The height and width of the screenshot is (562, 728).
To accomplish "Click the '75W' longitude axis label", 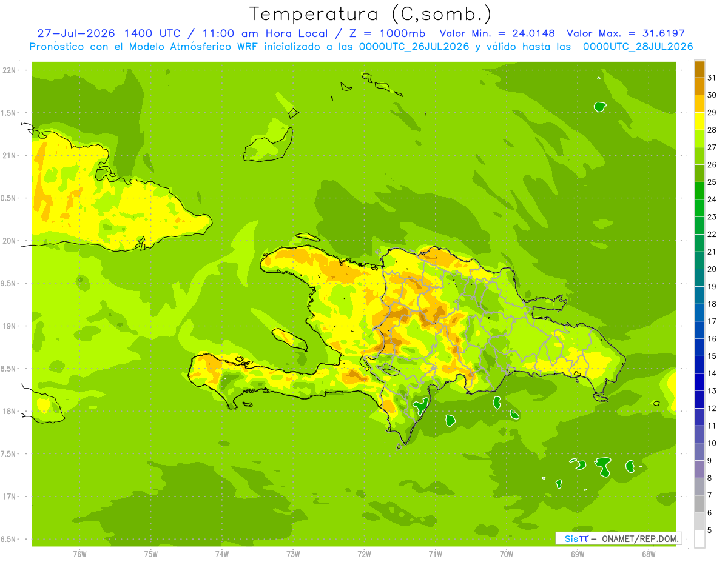I will pos(151,554).
